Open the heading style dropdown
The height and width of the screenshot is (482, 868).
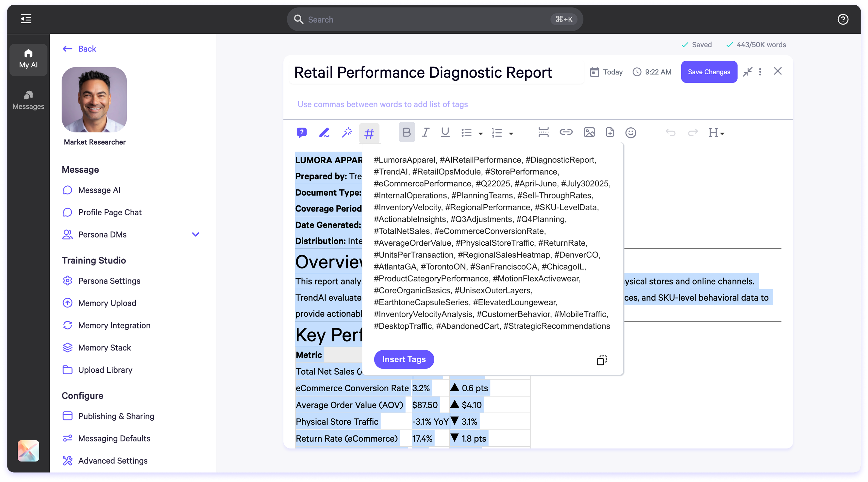716,133
